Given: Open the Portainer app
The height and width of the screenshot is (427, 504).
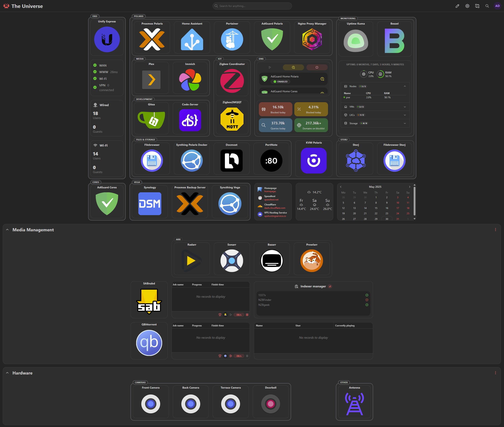Looking at the screenshot, I should [x=232, y=37].
